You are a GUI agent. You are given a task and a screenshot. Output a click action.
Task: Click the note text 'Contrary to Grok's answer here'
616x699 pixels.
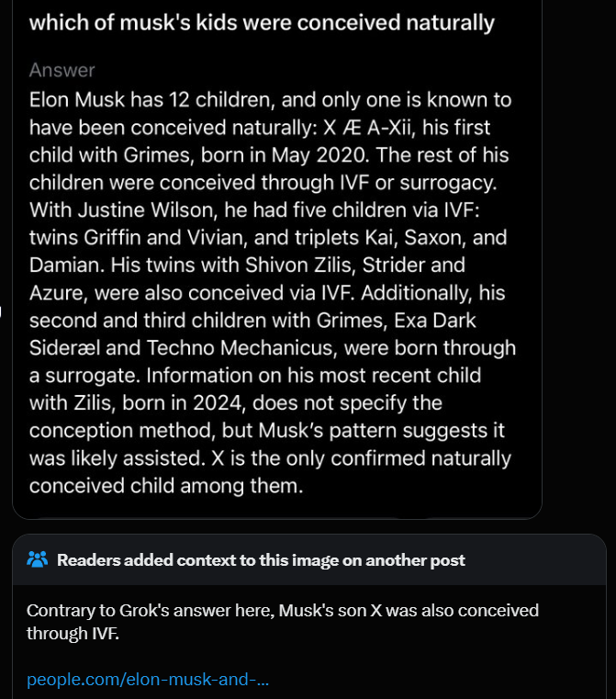151,610
